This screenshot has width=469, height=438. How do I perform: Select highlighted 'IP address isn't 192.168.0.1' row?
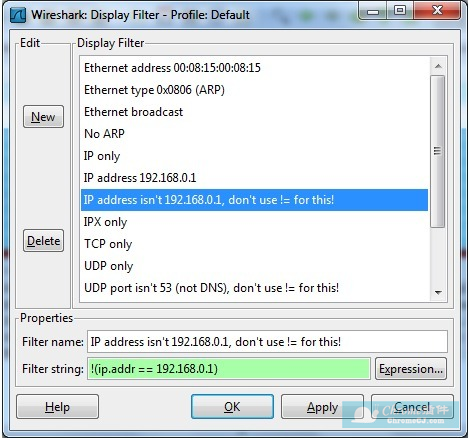click(x=254, y=200)
